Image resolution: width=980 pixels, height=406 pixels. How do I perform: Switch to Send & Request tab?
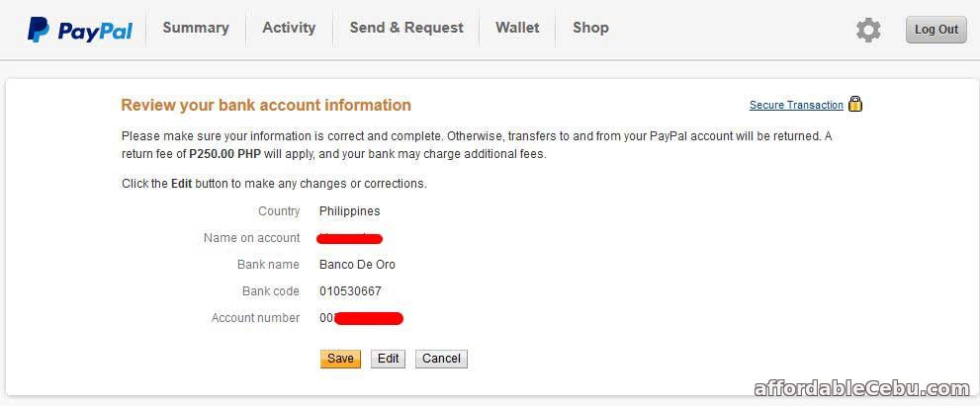(406, 28)
